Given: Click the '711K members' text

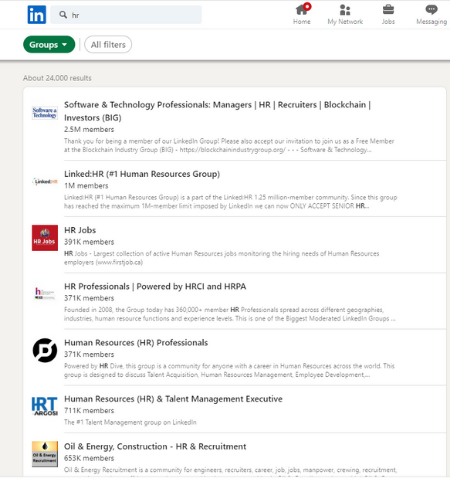Looking at the screenshot, I should tap(89, 410).
